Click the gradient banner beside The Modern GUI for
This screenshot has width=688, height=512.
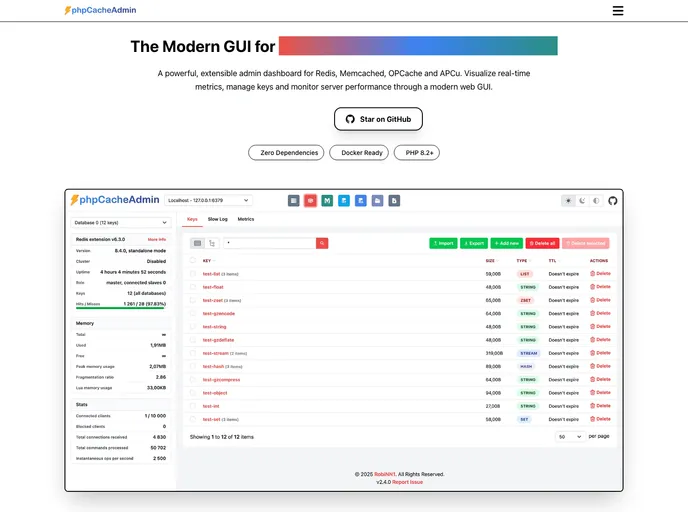click(x=418, y=46)
